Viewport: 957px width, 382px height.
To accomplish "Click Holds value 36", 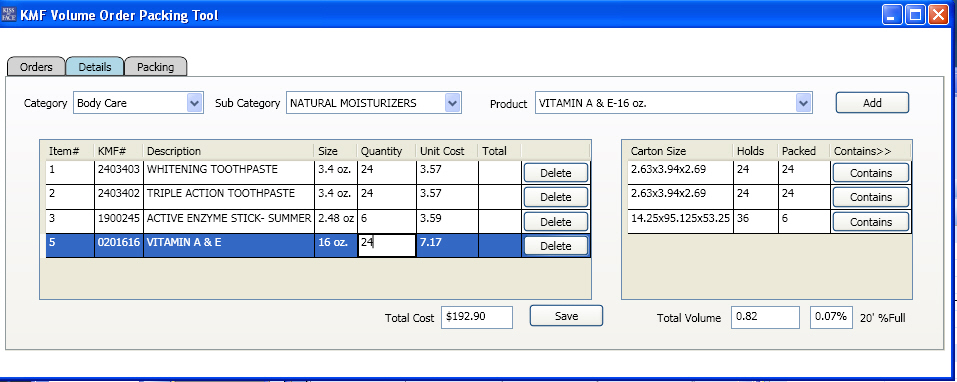I will click(x=756, y=221).
